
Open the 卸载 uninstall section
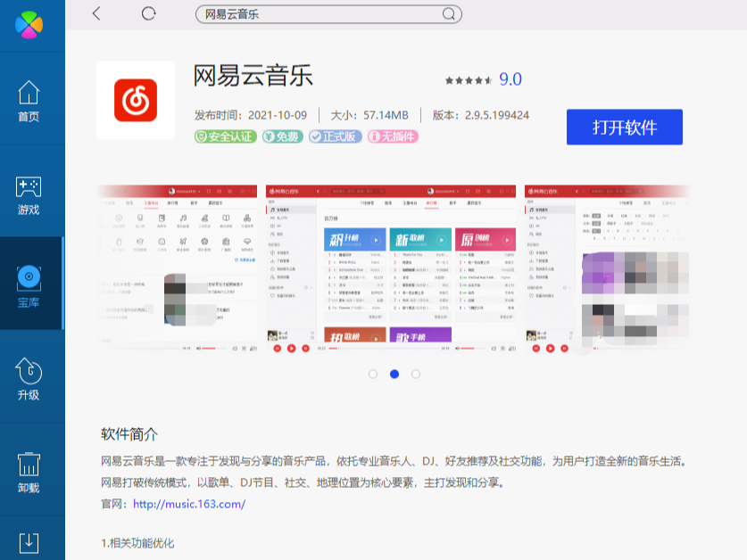pos(29,473)
